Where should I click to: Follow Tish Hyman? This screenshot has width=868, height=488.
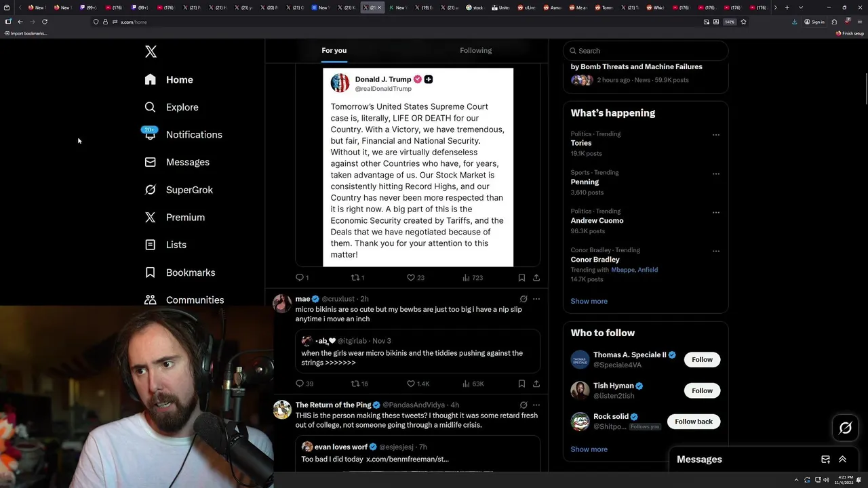point(702,390)
